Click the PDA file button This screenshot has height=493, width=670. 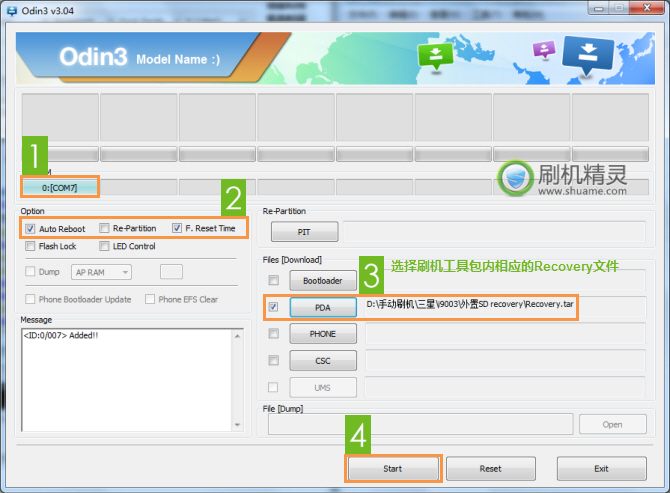323,308
